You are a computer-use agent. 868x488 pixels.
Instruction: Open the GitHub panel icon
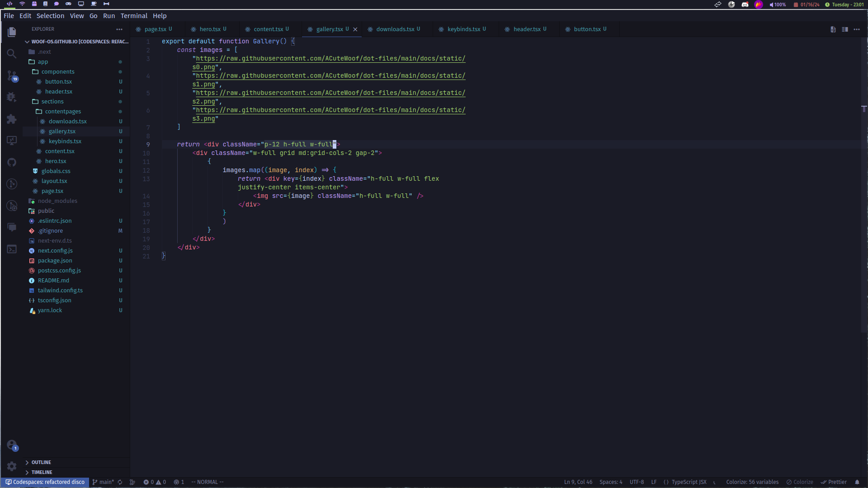pyautogui.click(x=12, y=162)
